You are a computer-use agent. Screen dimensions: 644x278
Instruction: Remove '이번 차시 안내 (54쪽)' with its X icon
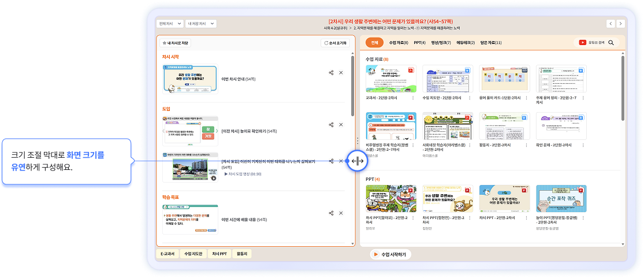point(341,73)
